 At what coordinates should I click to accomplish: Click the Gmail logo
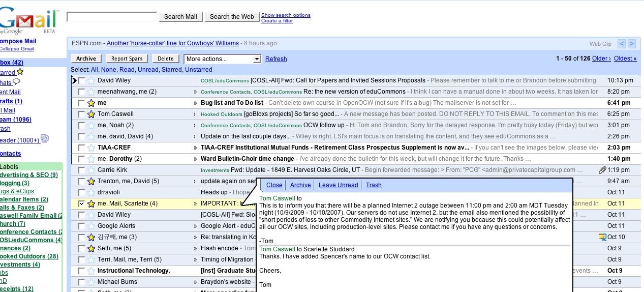coord(29,22)
